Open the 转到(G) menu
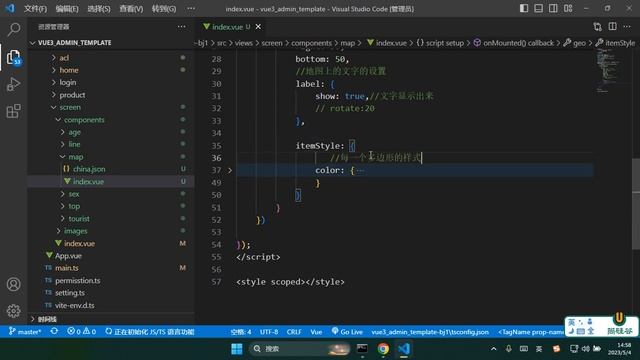 point(164,9)
